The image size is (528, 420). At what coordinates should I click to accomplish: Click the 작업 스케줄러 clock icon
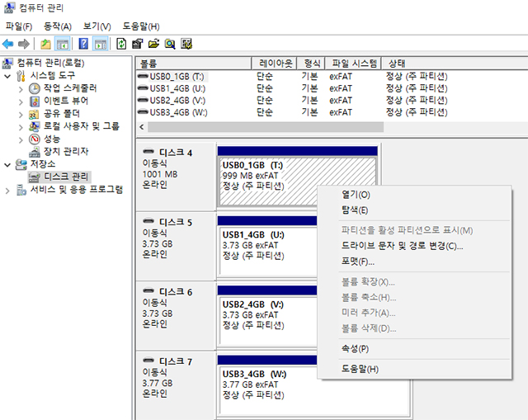pyautogui.click(x=34, y=88)
